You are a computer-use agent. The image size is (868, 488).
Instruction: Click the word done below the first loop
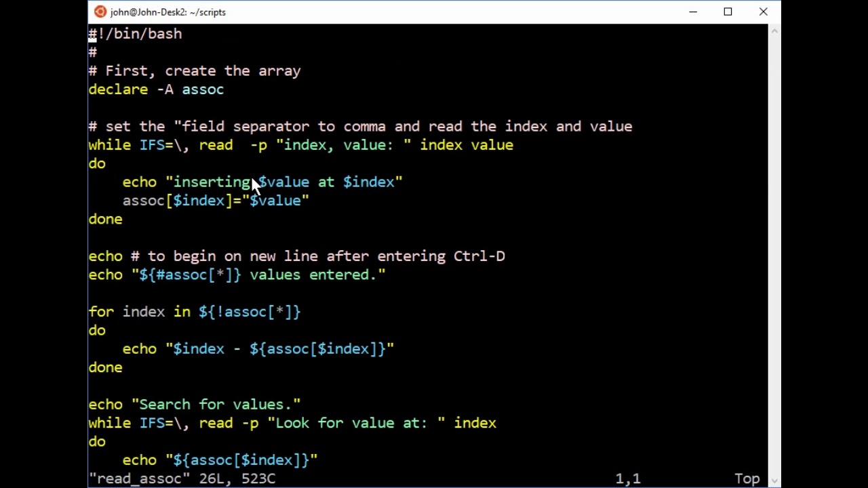pyautogui.click(x=105, y=219)
